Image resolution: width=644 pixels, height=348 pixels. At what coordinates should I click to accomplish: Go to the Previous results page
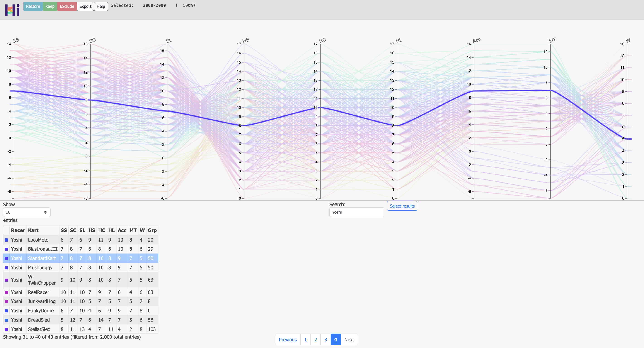[x=288, y=339]
